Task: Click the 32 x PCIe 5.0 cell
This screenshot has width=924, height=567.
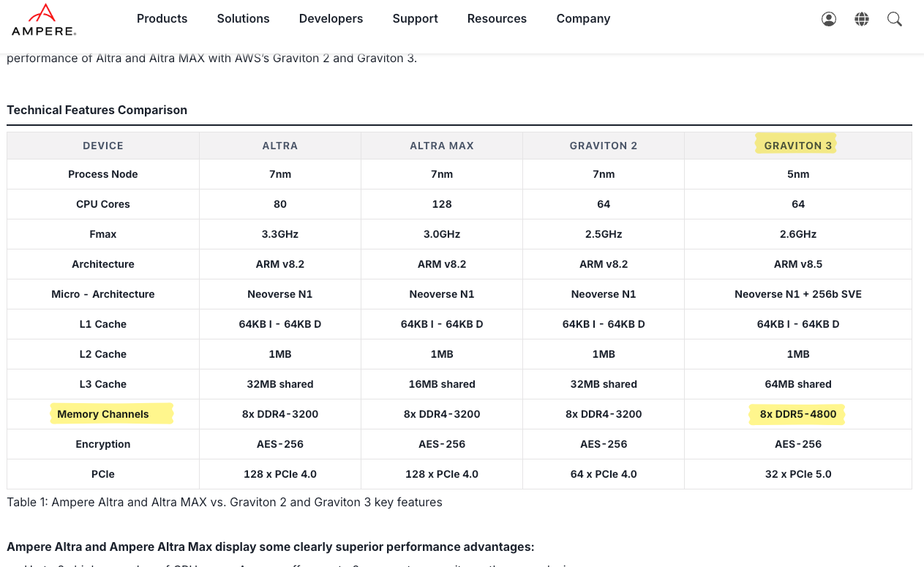Action: [798, 474]
